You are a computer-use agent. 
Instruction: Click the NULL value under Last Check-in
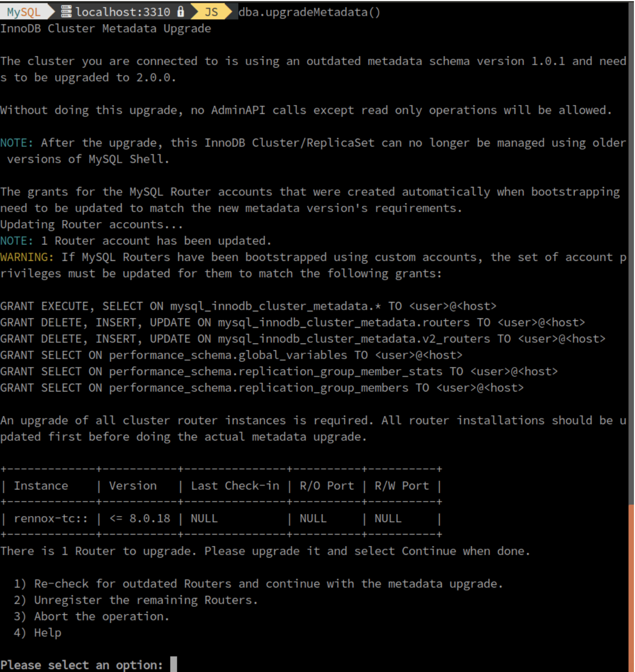click(x=204, y=519)
